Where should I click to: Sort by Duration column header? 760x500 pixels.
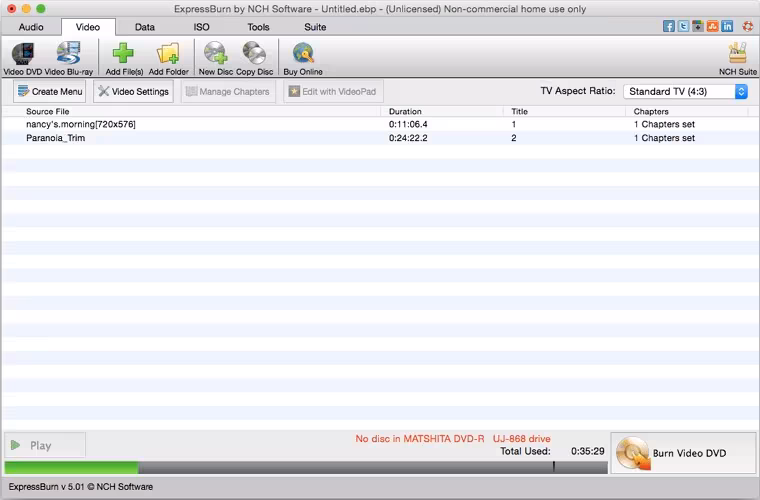(405, 111)
